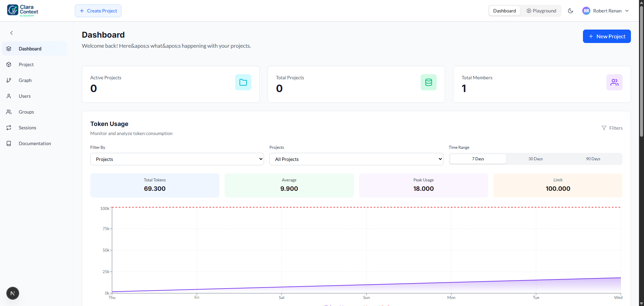644x306 pixels.
Task: Open the Project section in the sidebar
Action: [26, 64]
